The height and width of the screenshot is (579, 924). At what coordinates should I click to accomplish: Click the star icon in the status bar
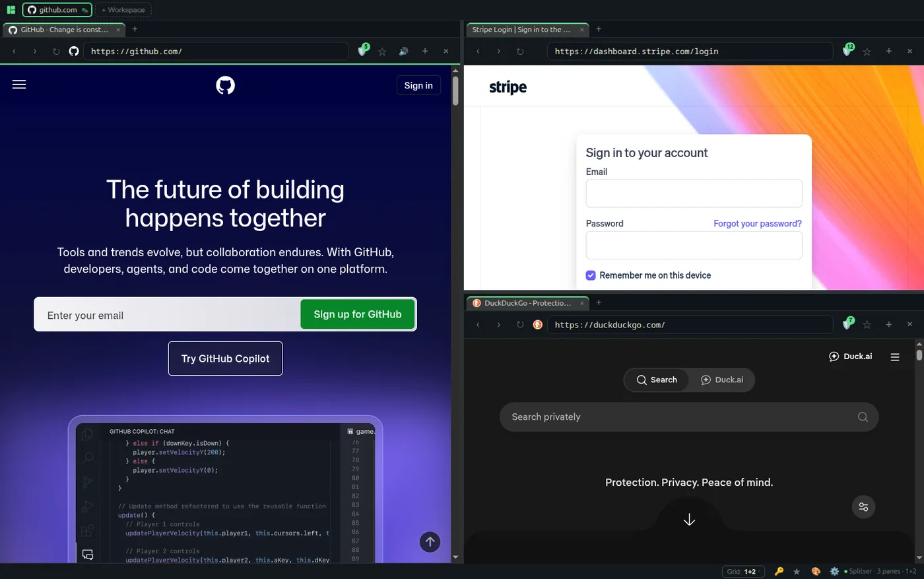point(797,571)
